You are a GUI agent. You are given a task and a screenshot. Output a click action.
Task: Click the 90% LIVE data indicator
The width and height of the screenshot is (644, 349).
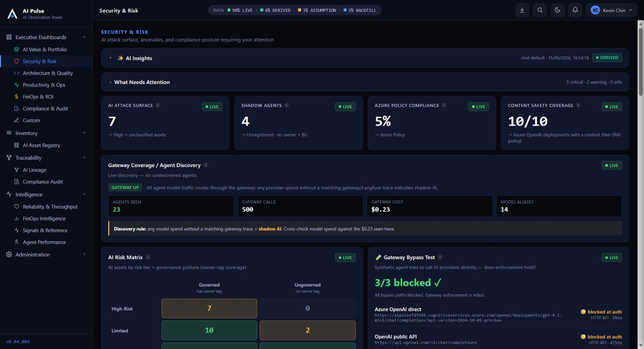tap(240, 10)
